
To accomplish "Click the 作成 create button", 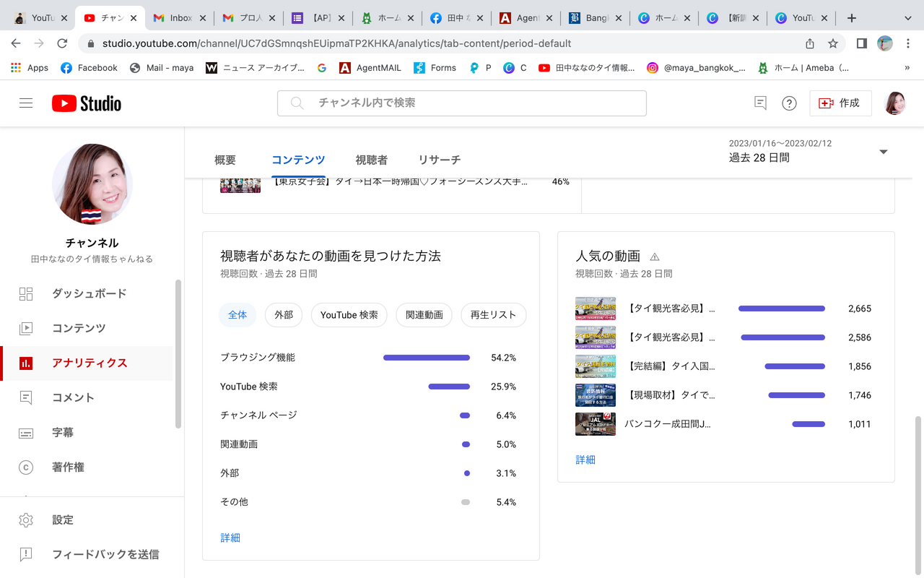I will (x=840, y=103).
